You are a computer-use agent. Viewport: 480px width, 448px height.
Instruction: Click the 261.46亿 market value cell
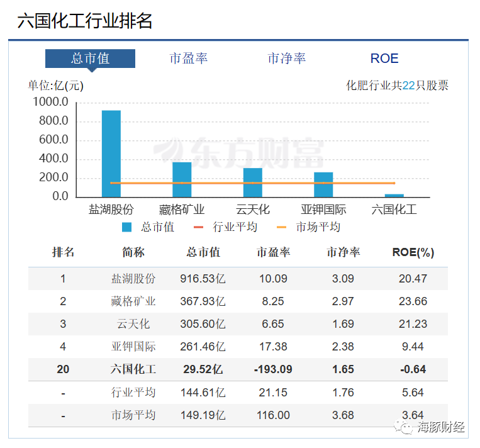pos(203,347)
